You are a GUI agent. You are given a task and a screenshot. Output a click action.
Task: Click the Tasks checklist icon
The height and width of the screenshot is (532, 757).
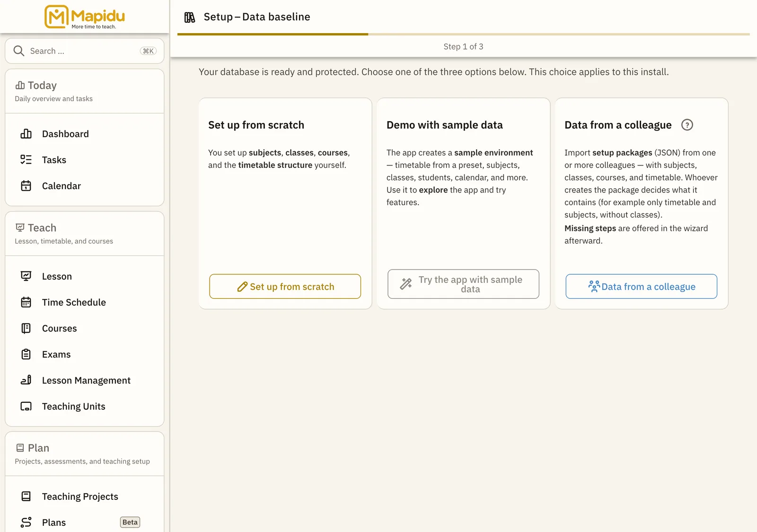[x=26, y=160]
